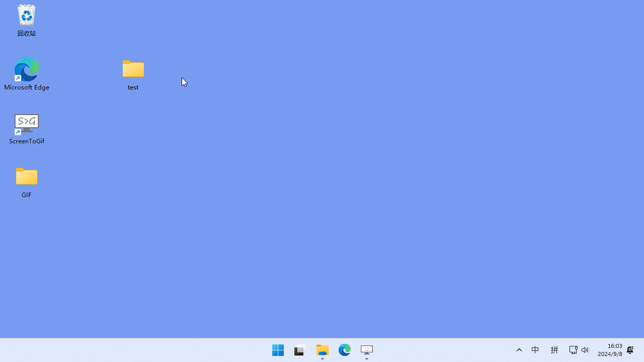Open the network status tray icon

tap(573, 350)
